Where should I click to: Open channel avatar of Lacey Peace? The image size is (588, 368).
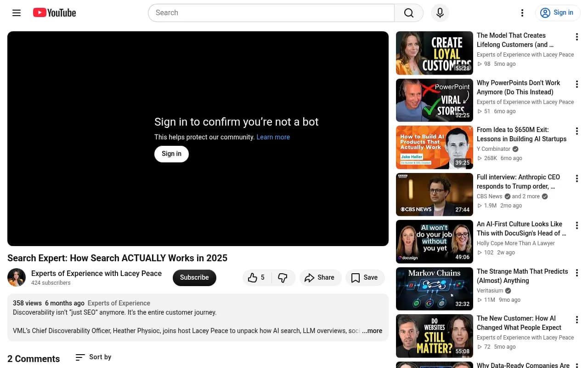click(x=17, y=277)
